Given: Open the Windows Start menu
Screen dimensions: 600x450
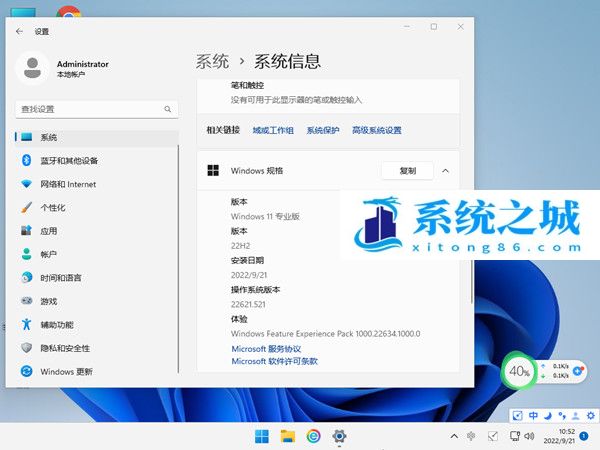Looking at the screenshot, I should [x=262, y=436].
